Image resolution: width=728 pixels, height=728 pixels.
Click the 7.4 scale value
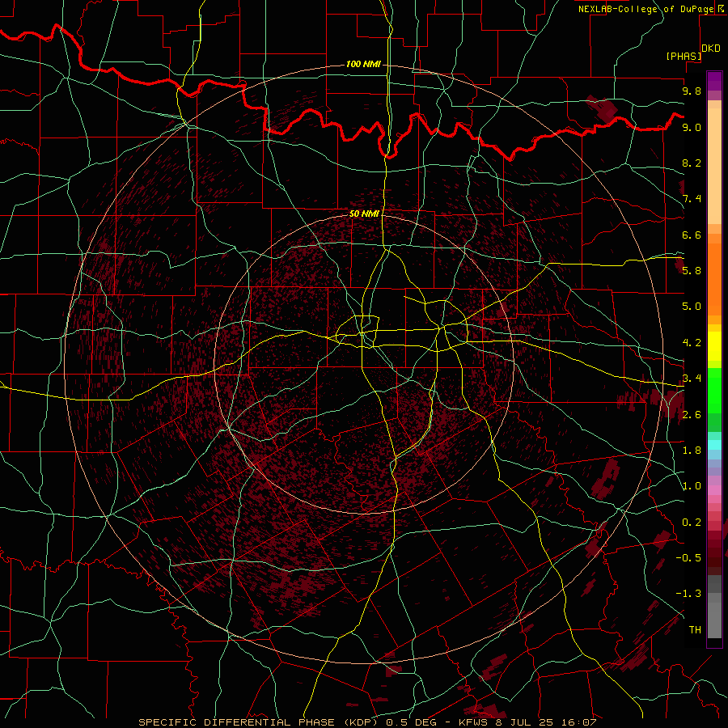click(692, 199)
